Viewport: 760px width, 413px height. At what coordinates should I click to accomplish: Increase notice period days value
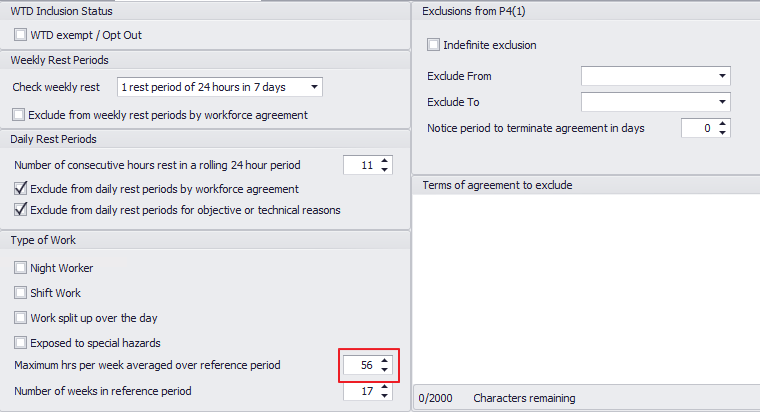pyautogui.click(x=723, y=124)
